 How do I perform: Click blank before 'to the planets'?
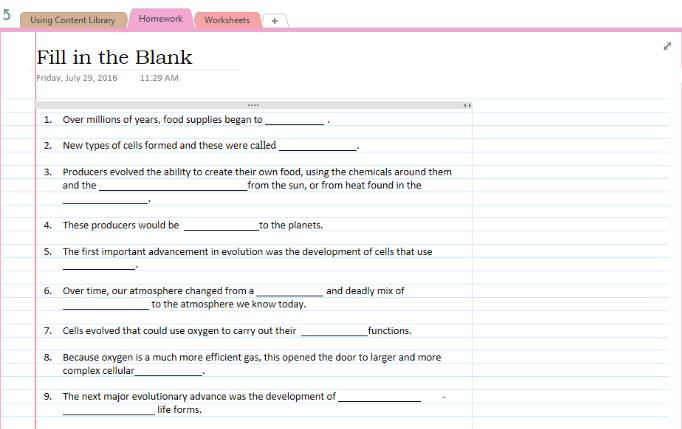coord(221,226)
